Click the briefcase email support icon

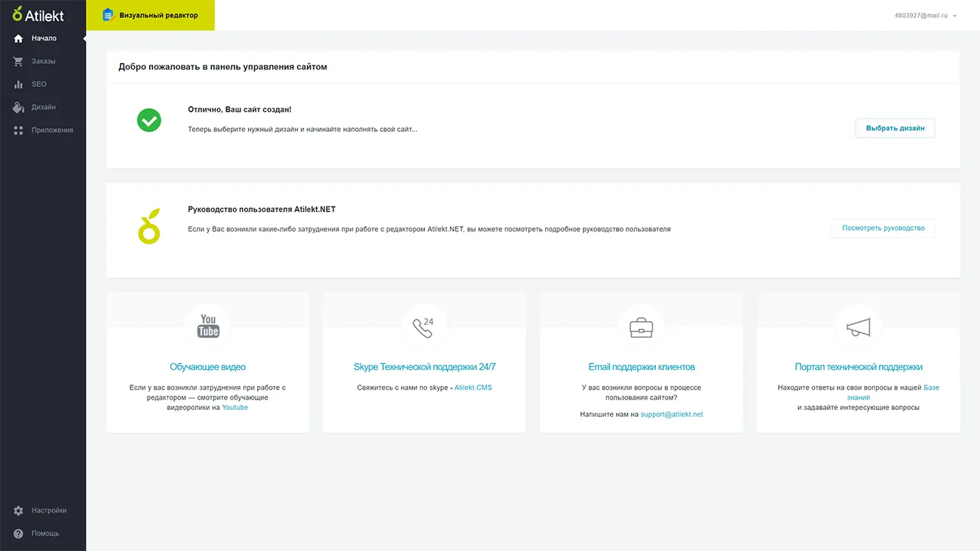641,327
